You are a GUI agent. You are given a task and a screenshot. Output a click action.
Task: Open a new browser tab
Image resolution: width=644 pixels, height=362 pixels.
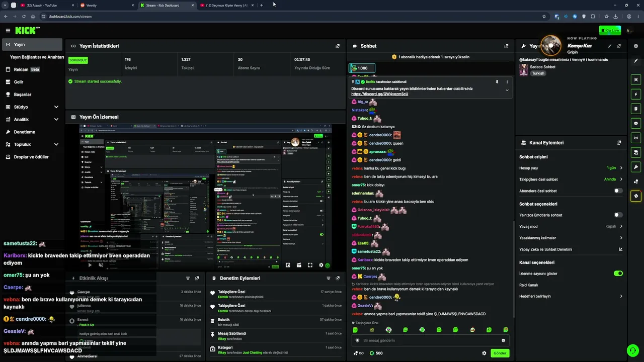pos(262,6)
